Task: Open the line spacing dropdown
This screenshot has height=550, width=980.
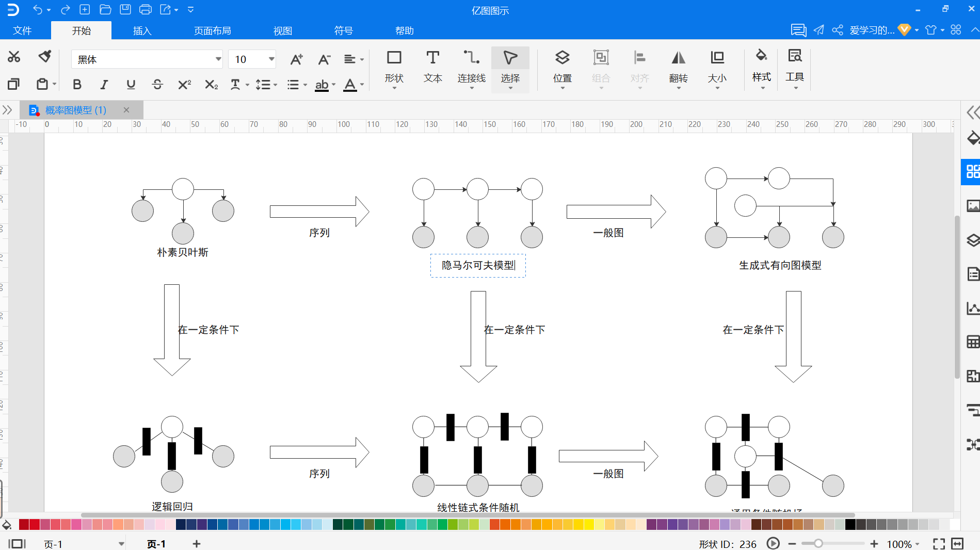Action: (266, 84)
